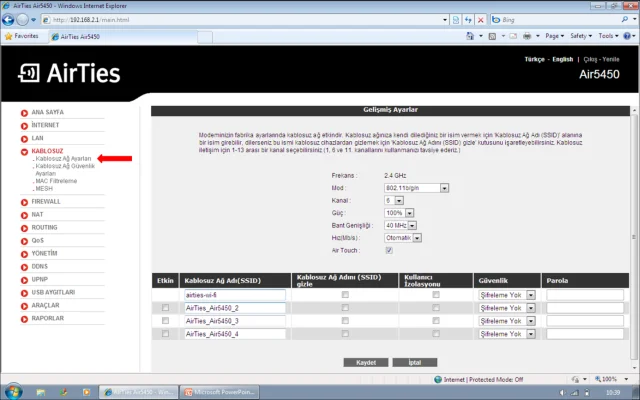
Task: Click the Refresh icon in address bar
Action: point(468,20)
